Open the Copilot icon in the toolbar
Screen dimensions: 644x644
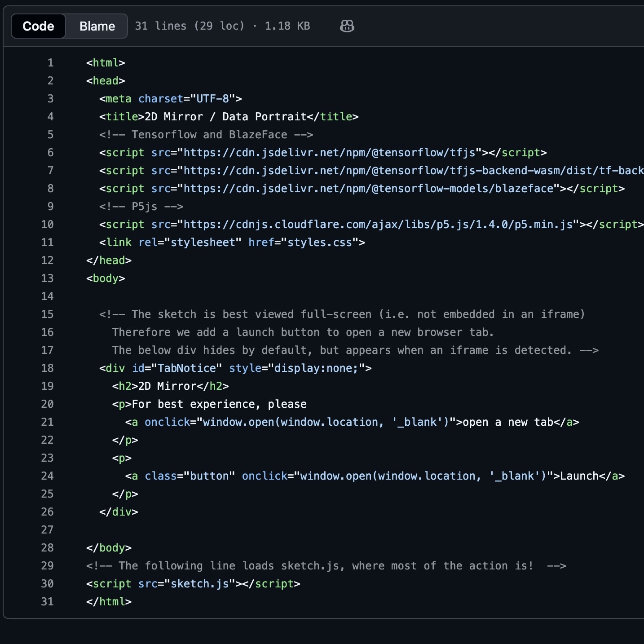point(347,26)
